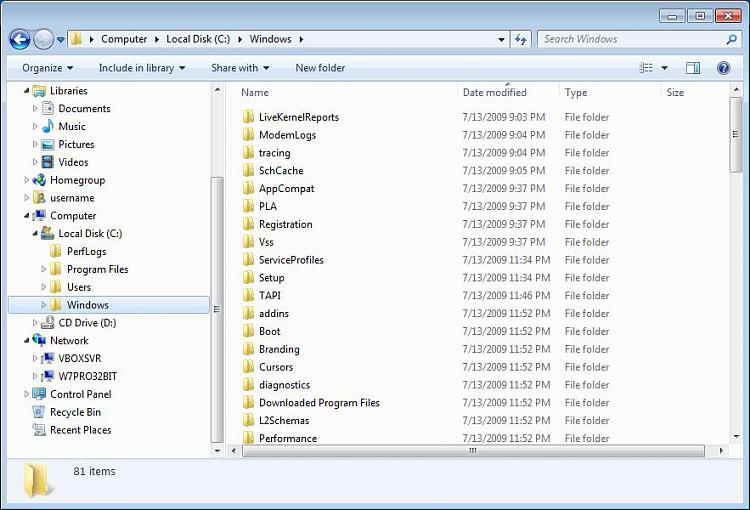Open Recent Places from navigation pane
This screenshot has height=510, width=750.
(x=80, y=430)
